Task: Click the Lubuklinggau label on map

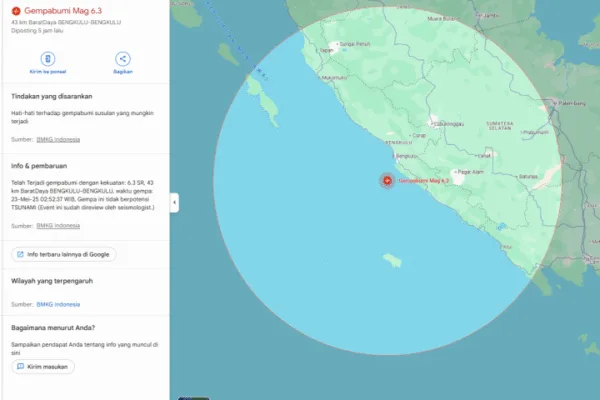Action: 448,124
